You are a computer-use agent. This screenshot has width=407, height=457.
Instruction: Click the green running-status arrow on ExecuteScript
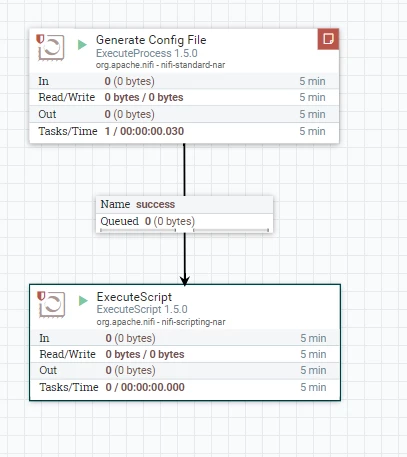(83, 301)
